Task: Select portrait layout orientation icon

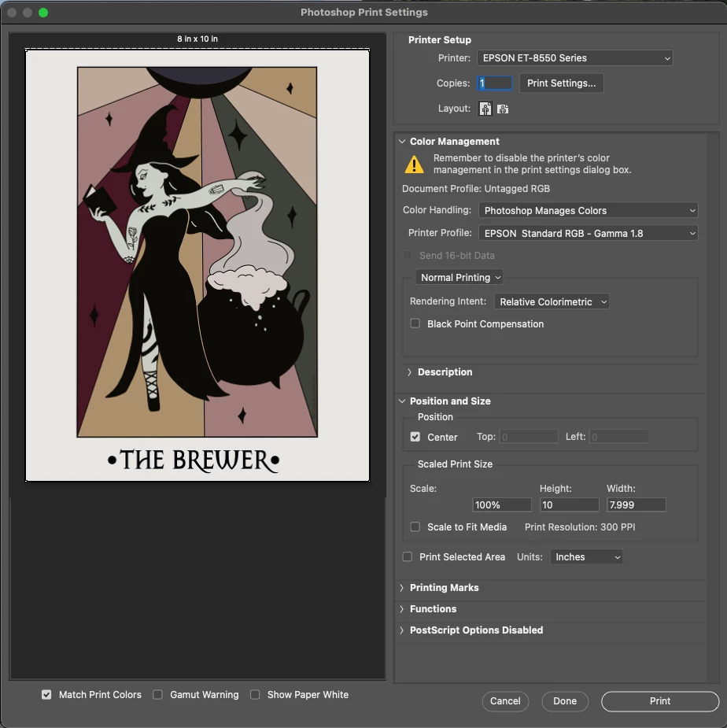Action: [x=485, y=109]
